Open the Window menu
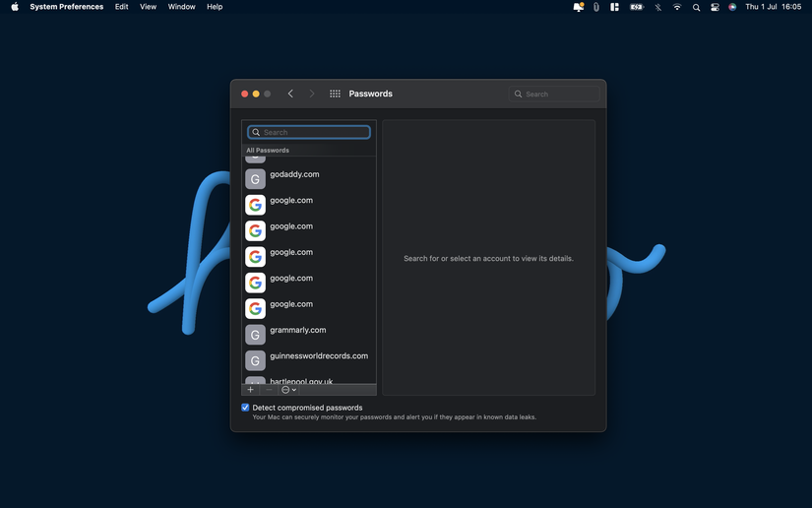The width and height of the screenshot is (812, 508). point(181,7)
